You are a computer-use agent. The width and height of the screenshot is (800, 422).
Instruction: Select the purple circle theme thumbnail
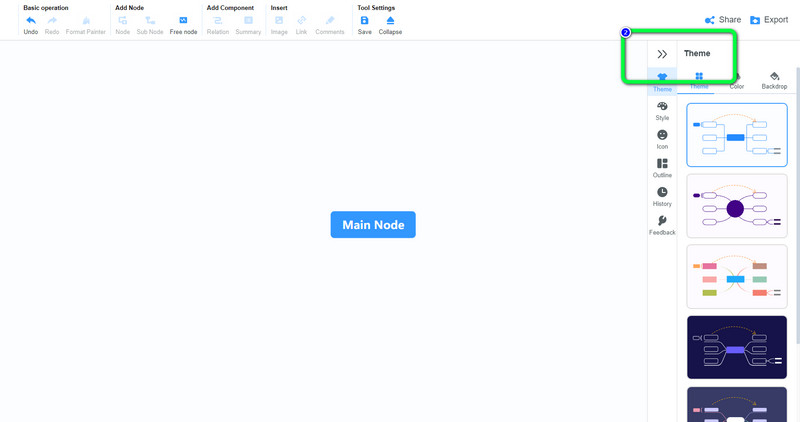tap(737, 206)
